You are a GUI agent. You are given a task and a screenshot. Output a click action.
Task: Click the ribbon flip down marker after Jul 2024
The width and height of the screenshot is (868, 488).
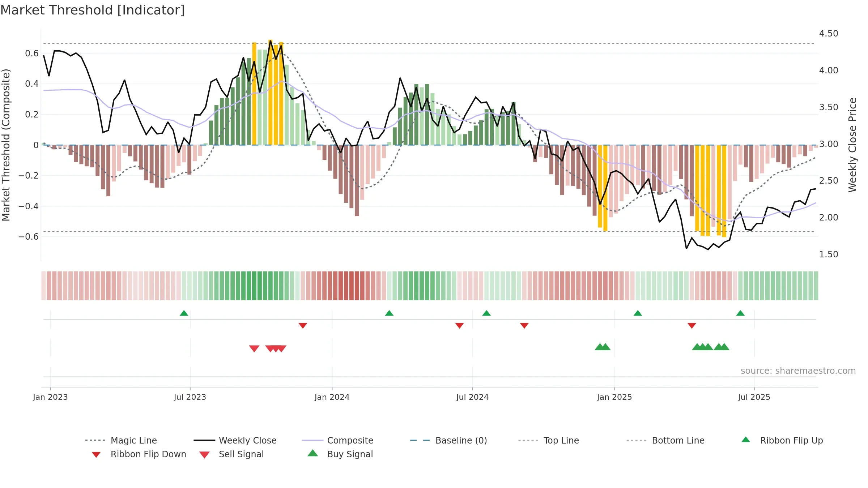[524, 326]
